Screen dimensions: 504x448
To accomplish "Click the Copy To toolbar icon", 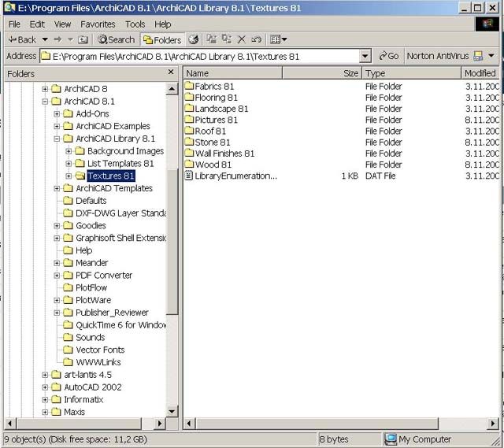I will (227, 39).
